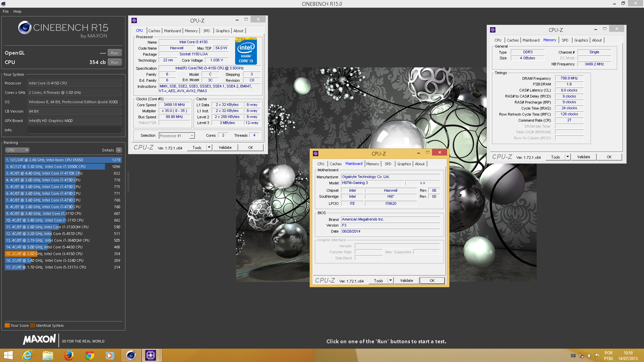Switch to SPD tab in the Memory window

(565, 40)
